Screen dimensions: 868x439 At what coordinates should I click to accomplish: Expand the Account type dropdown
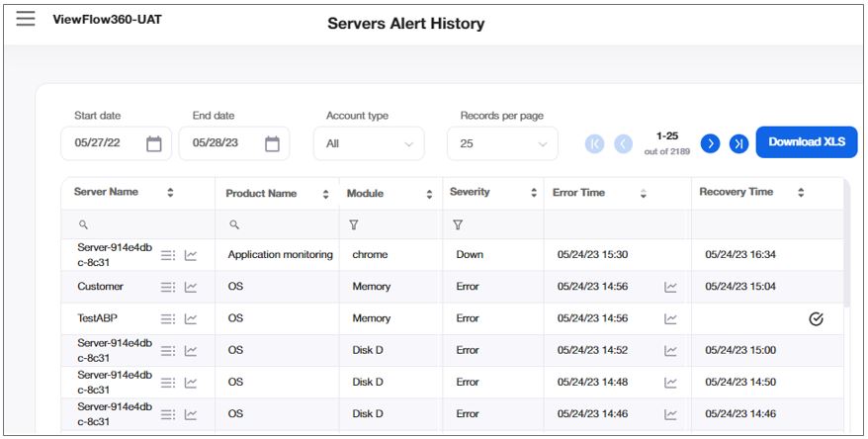375,143
